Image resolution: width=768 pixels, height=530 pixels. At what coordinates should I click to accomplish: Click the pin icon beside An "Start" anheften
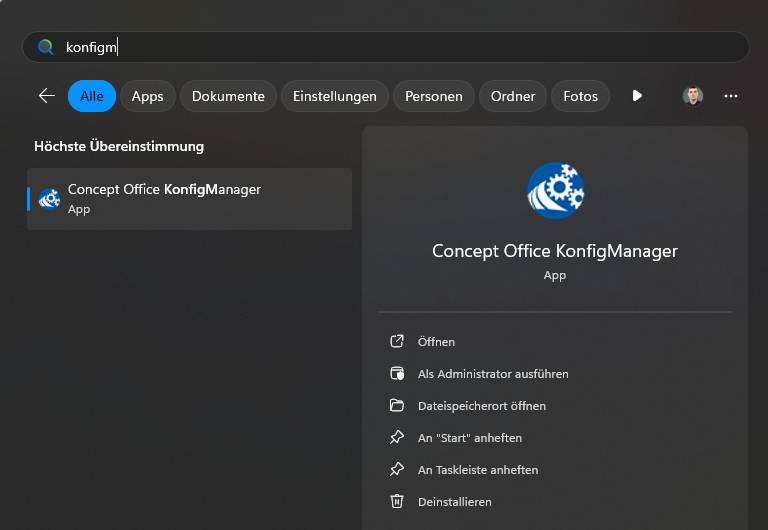pyautogui.click(x=397, y=437)
